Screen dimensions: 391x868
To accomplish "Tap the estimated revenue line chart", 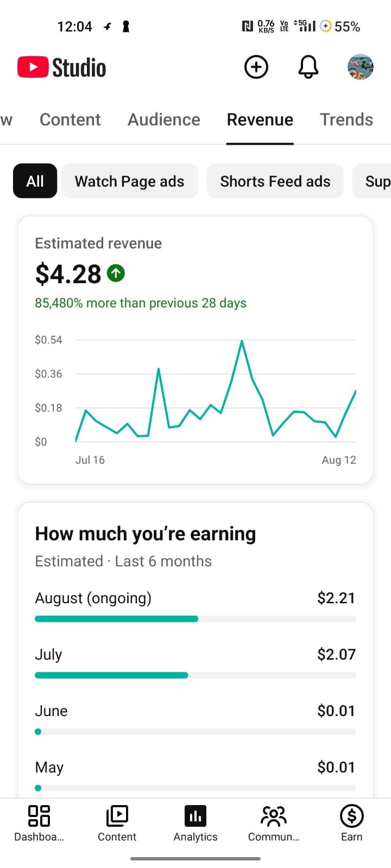I will (x=216, y=391).
